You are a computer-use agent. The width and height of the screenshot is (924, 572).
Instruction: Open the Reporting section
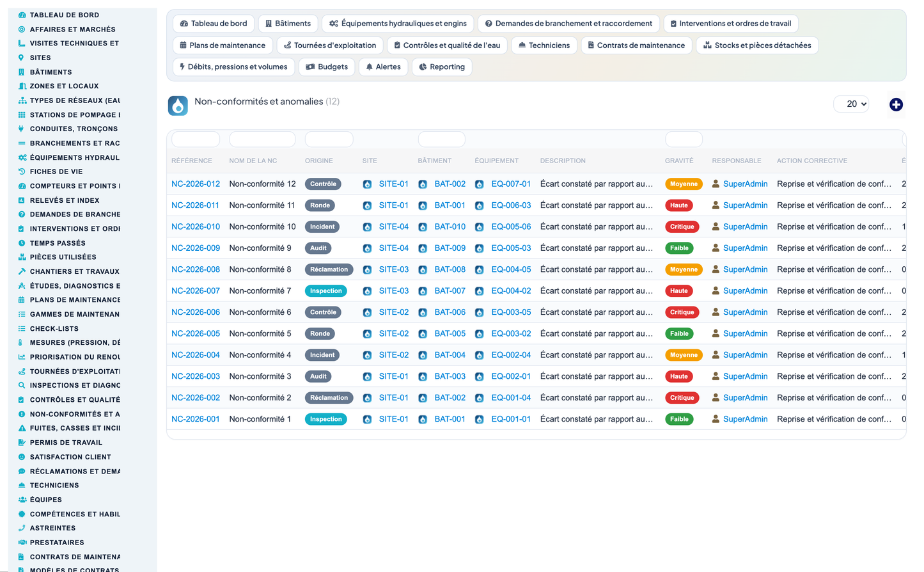click(x=442, y=67)
